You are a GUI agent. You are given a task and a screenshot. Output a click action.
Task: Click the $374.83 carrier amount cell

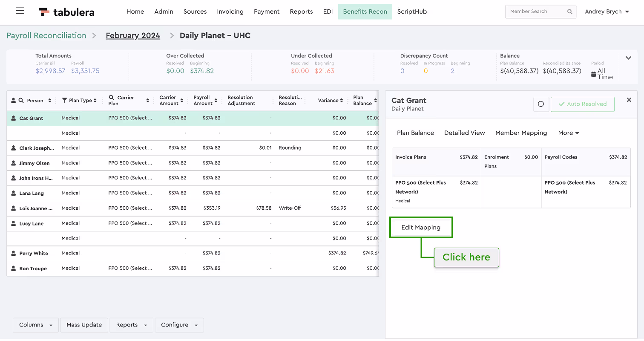pos(177,147)
